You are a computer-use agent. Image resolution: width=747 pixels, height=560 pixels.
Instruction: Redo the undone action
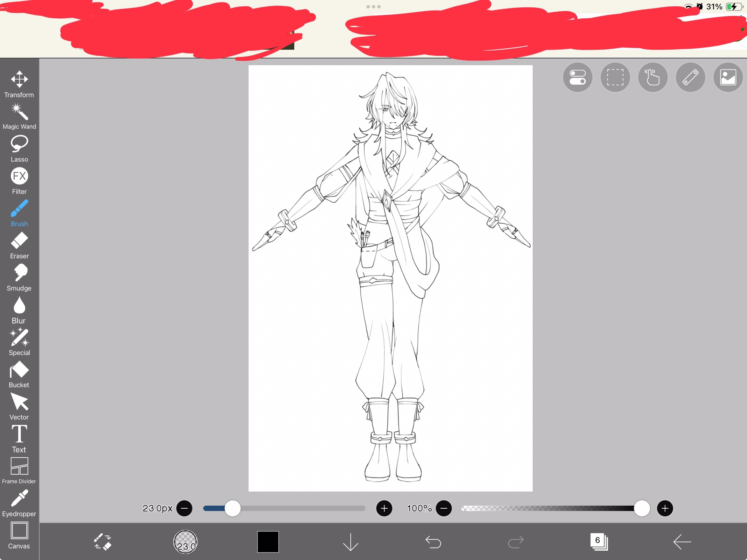[x=516, y=541]
